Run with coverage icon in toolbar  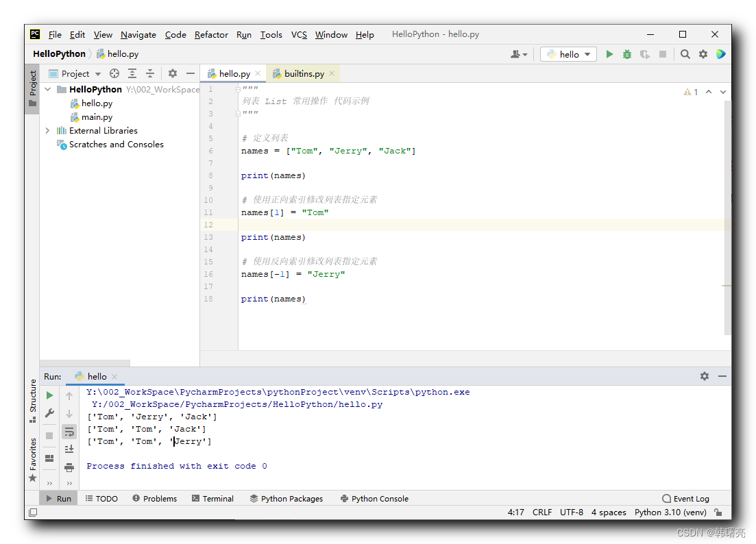tap(645, 54)
